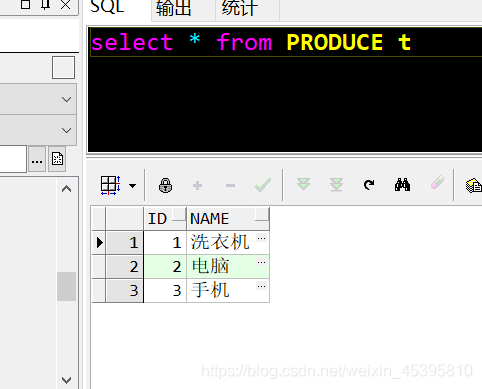Viewport: 482px width, 389px height.
Task: Click the pin icon on left panel
Action: (45, 5)
